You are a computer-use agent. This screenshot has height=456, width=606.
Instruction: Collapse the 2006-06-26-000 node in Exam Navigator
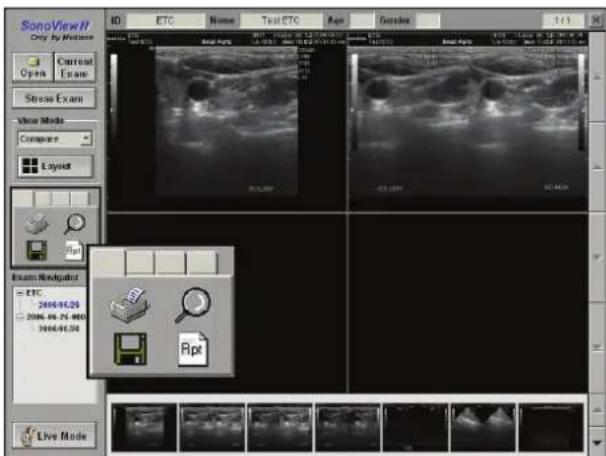pyautogui.click(x=20, y=317)
